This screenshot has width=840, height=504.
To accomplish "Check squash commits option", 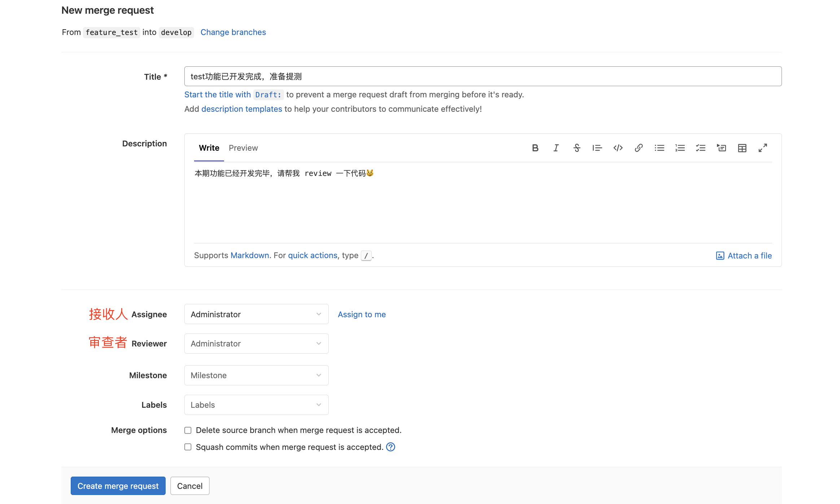I will click(x=188, y=447).
